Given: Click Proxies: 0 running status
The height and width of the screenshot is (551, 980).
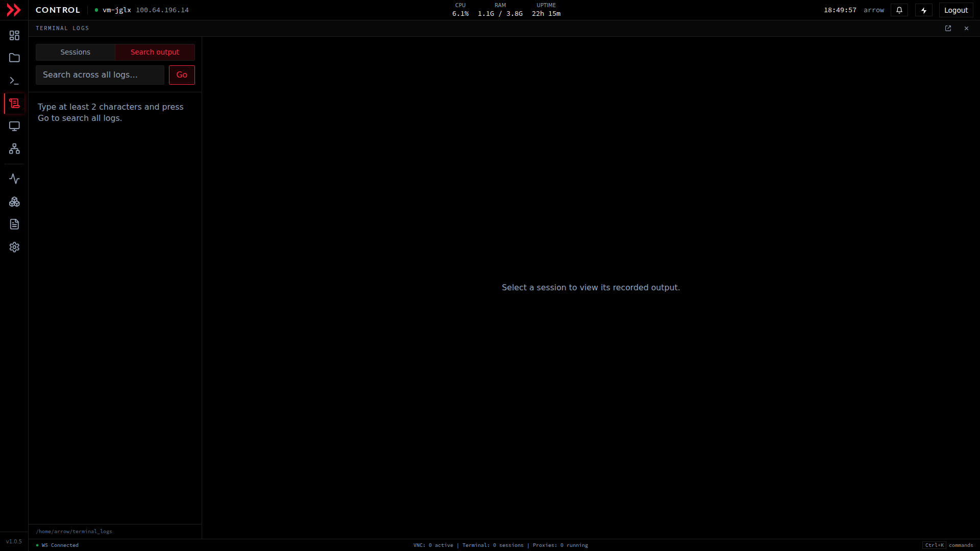Looking at the screenshot, I should [x=560, y=545].
